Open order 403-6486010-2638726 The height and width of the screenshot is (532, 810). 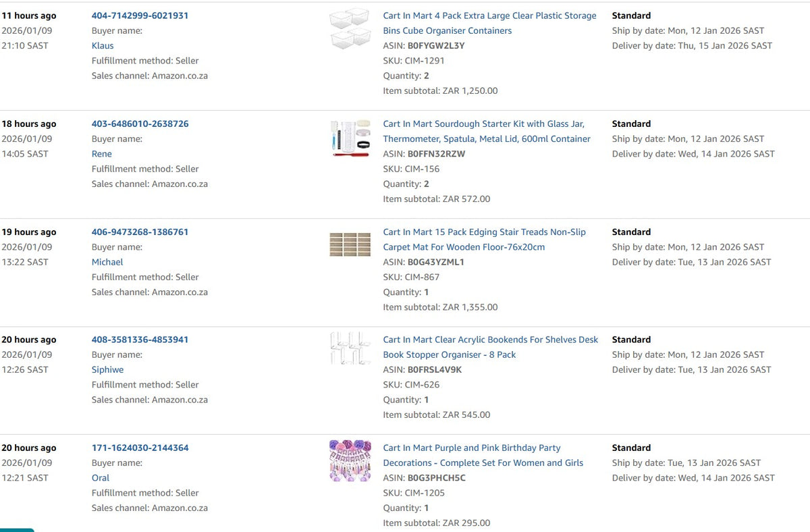[140, 124]
